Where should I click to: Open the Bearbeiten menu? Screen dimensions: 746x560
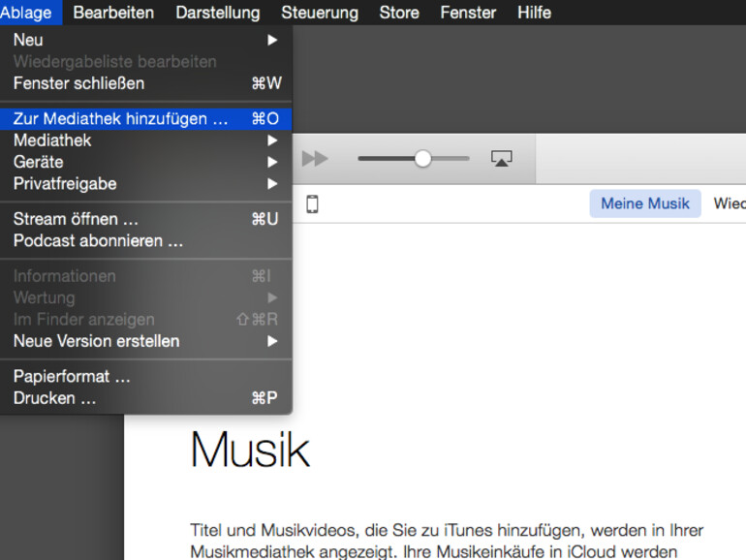(113, 13)
